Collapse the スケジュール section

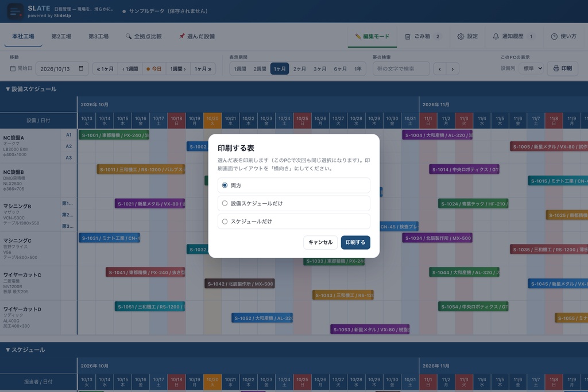[x=25, y=350]
